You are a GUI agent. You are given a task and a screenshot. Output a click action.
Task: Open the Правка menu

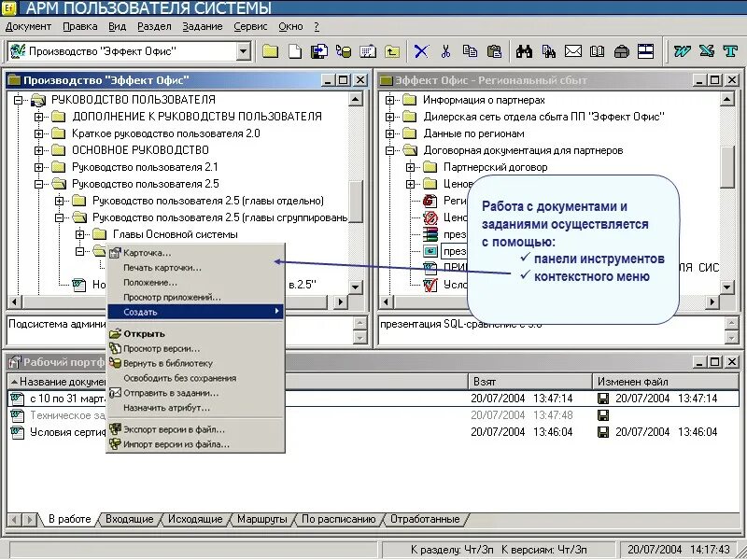click(80, 27)
